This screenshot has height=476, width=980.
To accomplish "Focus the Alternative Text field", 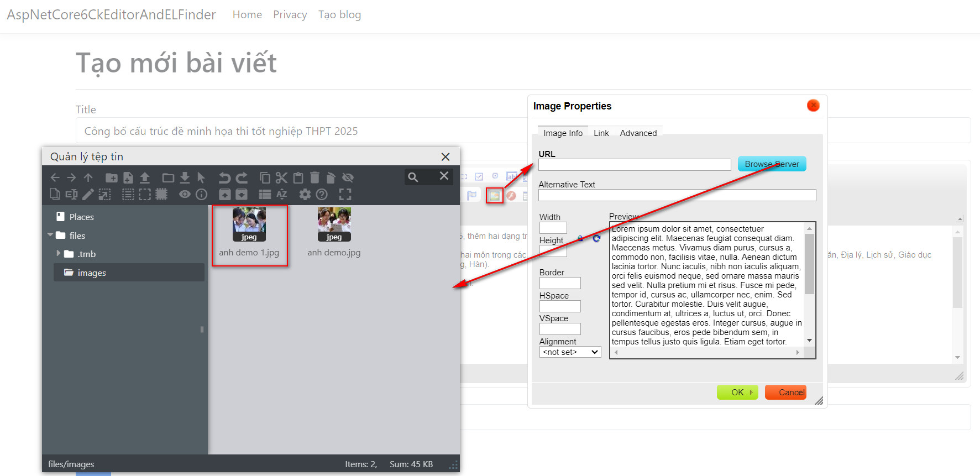I will [677, 195].
